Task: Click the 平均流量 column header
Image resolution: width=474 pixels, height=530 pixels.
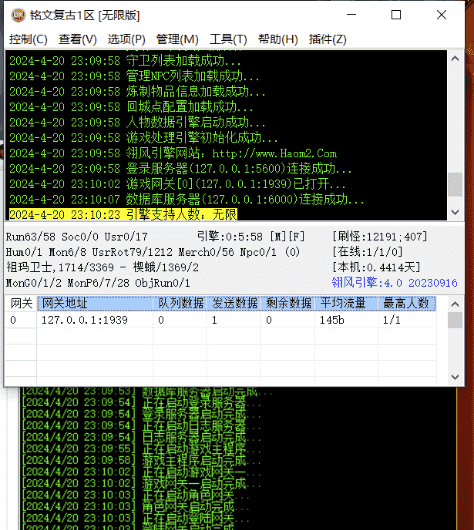Action: 346,303
